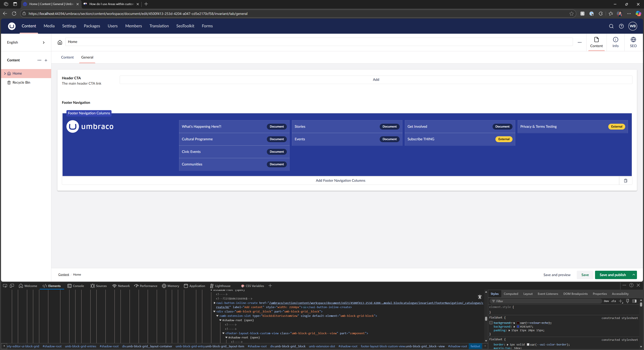Open the Save and publish options arrow
Screen dimensions: 644x350
tap(634, 275)
